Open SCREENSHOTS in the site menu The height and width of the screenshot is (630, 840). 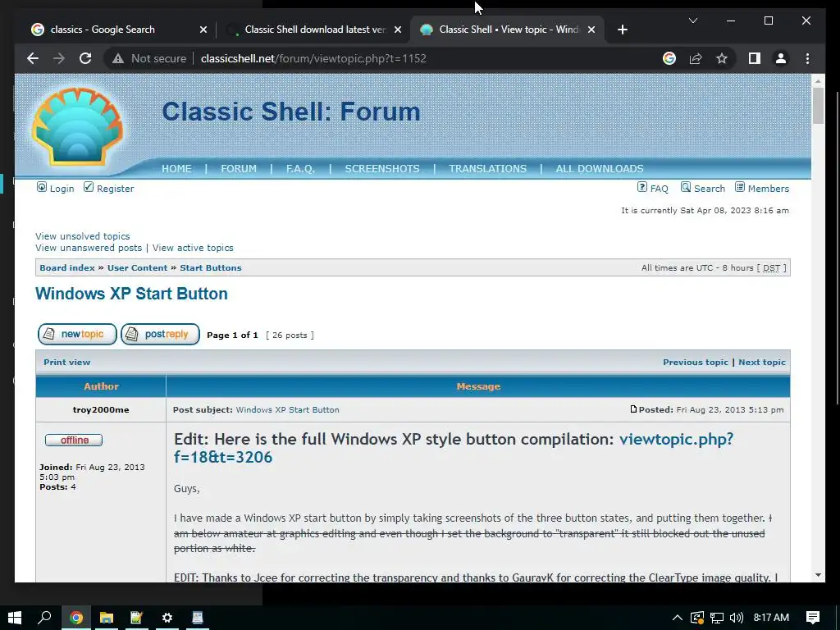coord(382,168)
